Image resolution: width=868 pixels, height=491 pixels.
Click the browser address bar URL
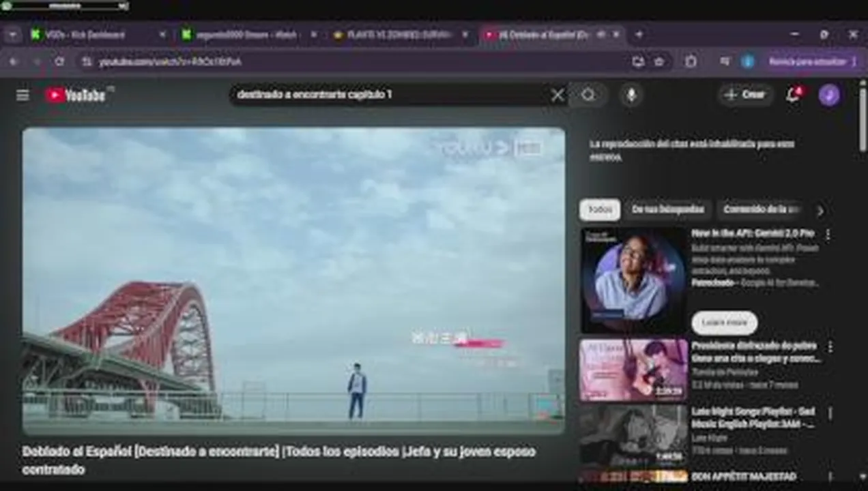pyautogui.click(x=171, y=62)
